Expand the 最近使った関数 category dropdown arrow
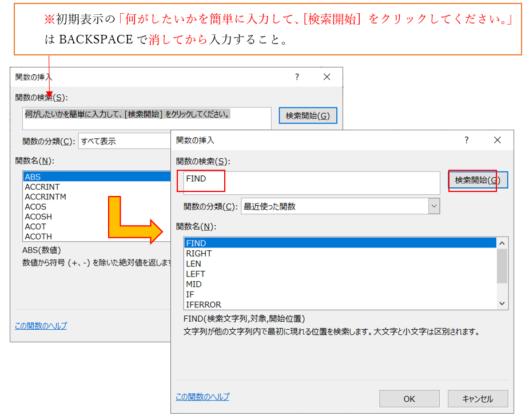This screenshot has height=420, width=529. point(434,206)
